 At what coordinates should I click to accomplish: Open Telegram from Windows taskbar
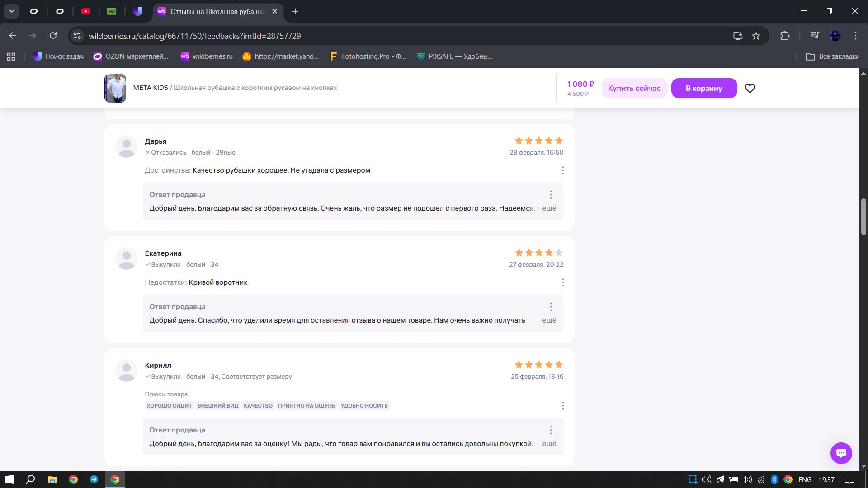click(94, 479)
